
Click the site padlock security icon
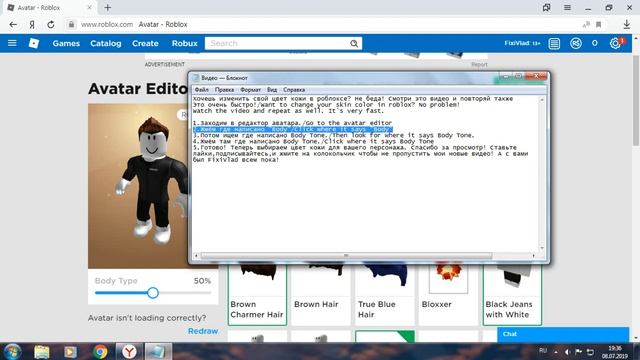click(71, 24)
